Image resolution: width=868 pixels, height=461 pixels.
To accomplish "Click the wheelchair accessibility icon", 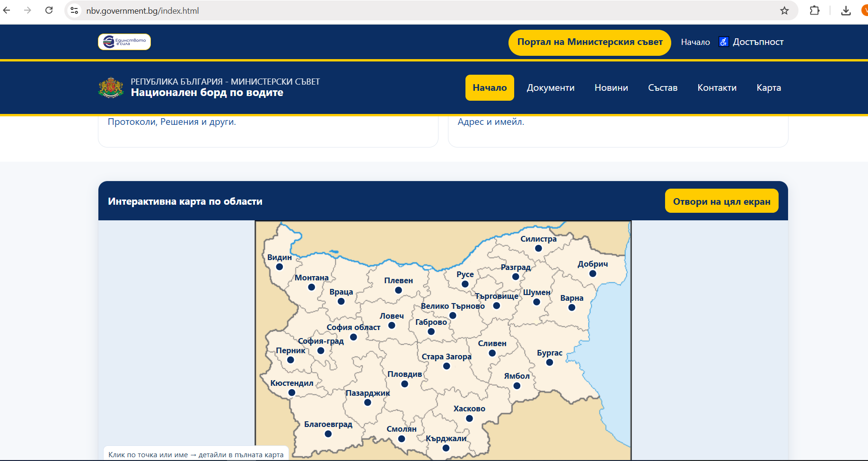I will pyautogui.click(x=723, y=42).
